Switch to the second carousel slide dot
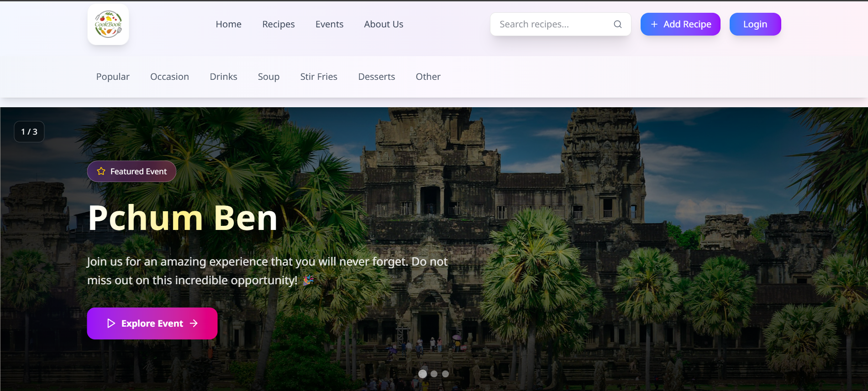The height and width of the screenshot is (391, 868). point(434,374)
